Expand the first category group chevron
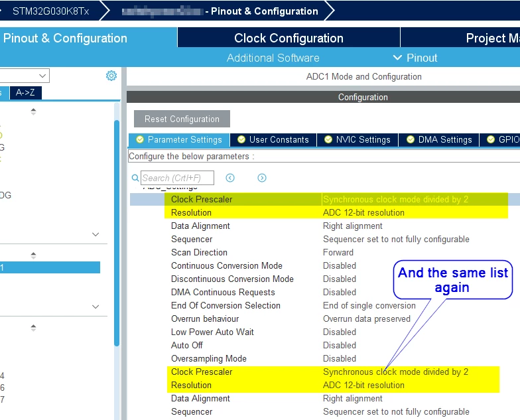The width and height of the screenshot is (520, 420). coord(96,235)
